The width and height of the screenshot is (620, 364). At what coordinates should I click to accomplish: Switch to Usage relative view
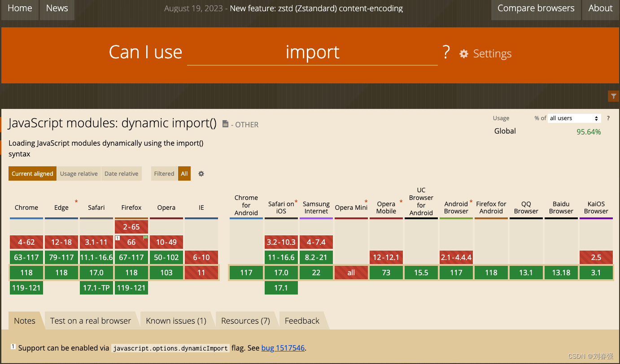coord(79,174)
